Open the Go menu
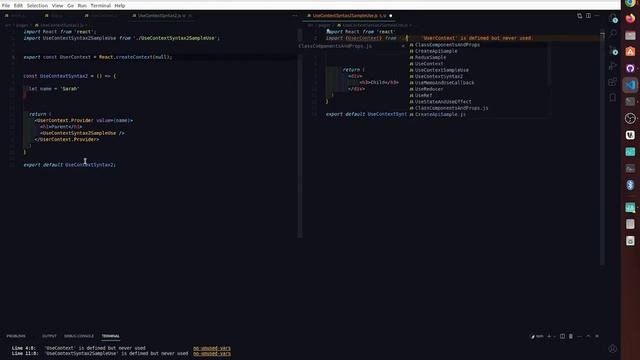Screen dimensions: 640x360 [x=71, y=6]
